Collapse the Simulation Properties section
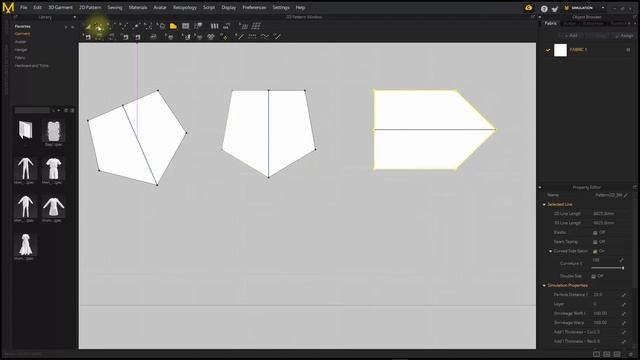Viewport: 640px width, 360px height. pos(544,285)
